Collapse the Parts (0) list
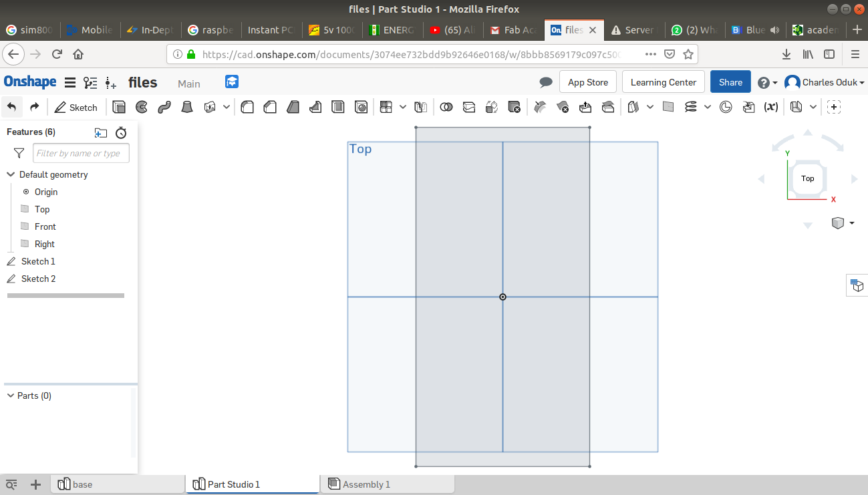 coord(11,395)
